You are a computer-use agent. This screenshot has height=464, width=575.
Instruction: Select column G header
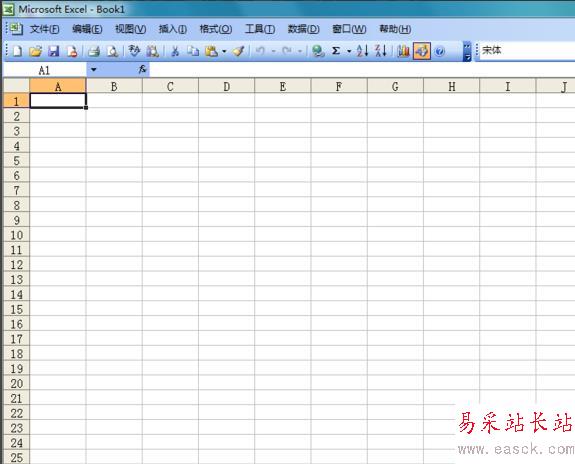395,86
